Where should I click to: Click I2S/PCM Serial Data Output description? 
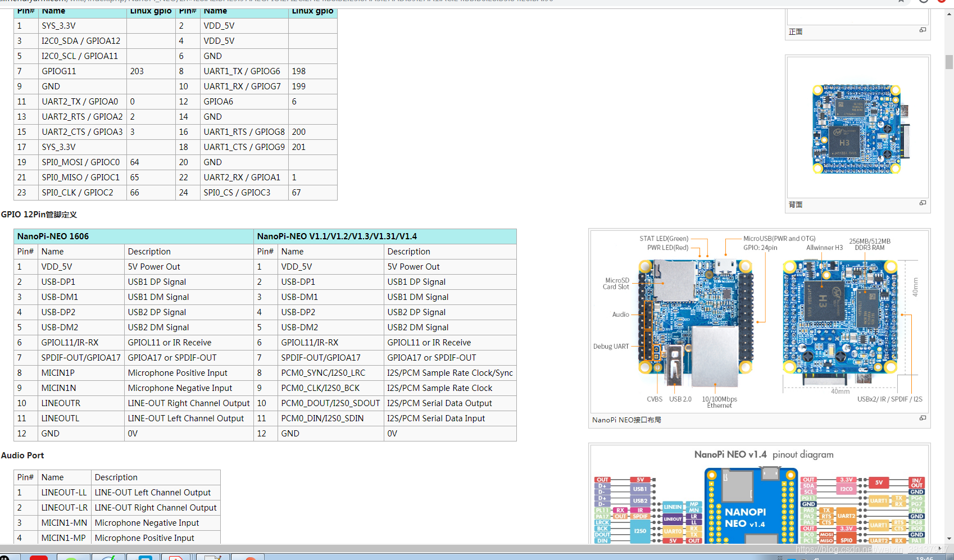[x=450, y=403]
